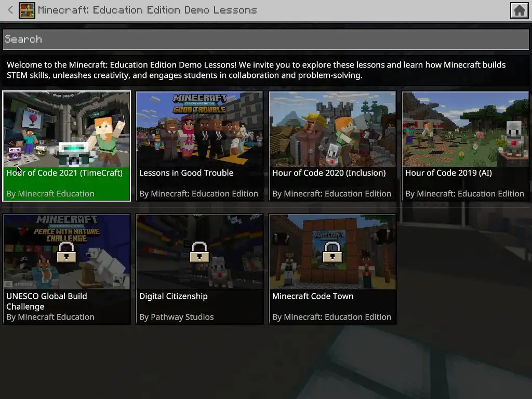Open the Home screen via house icon
This screenshot has width=532, height=399.
click(519, 10)
